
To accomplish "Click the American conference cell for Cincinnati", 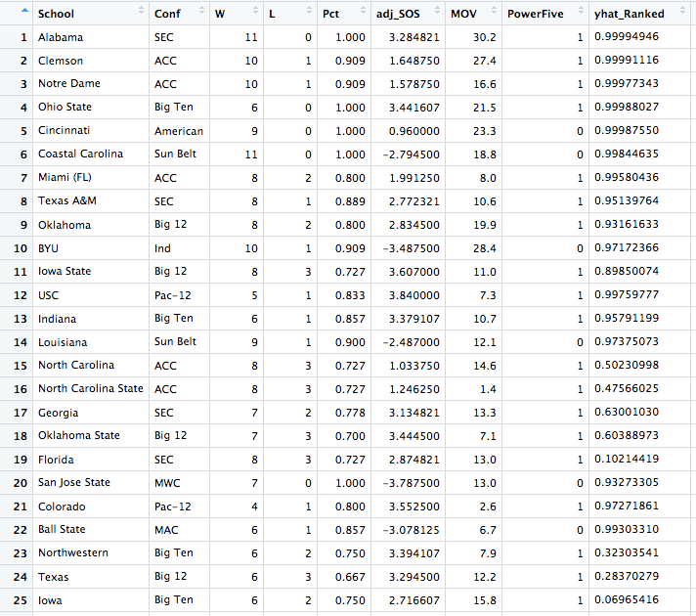I will tap(179, 131).
